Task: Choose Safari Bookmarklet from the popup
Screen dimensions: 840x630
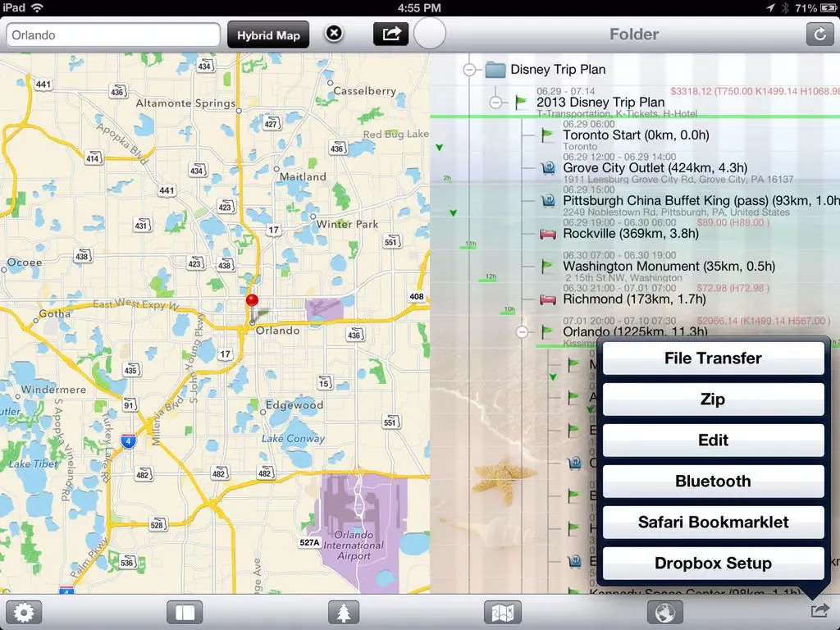Action: [713, 522]
